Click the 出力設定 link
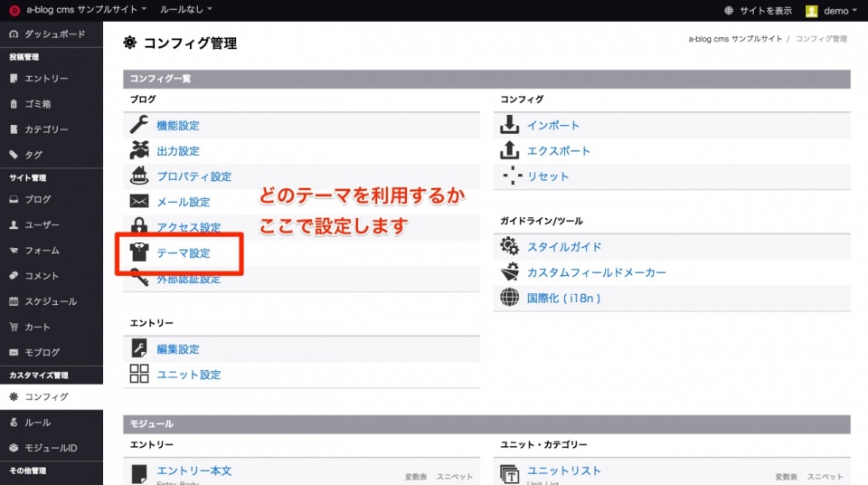 point(178,151)
